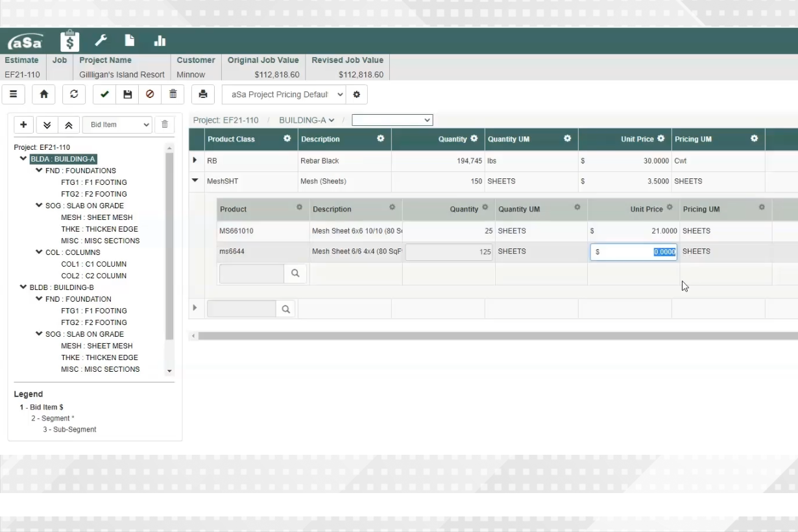This screenshot has width=798, height=532.
Task: Open the aSa Project Pricing Default dropdown
Action: pyautogui.click(x=284, y=94)
